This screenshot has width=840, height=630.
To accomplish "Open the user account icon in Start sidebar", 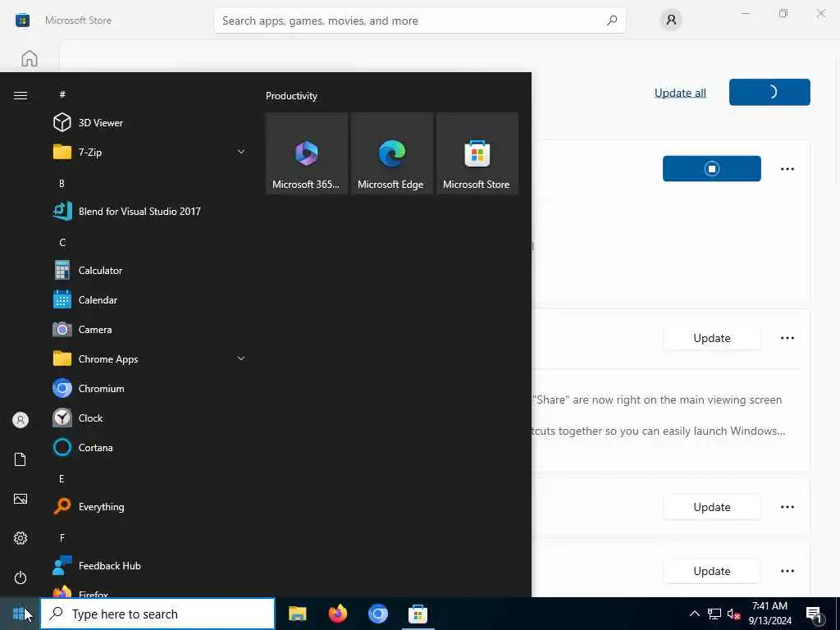I will pos(21,420).
